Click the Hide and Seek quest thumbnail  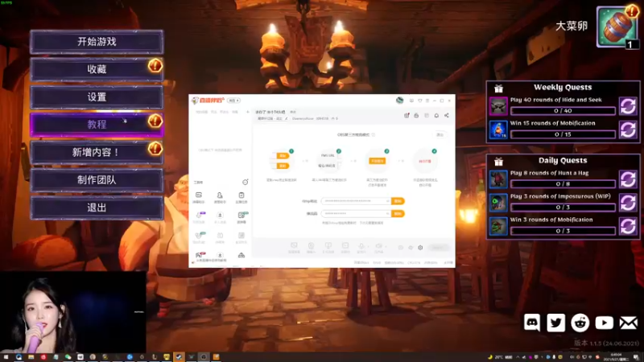(498, 106)
